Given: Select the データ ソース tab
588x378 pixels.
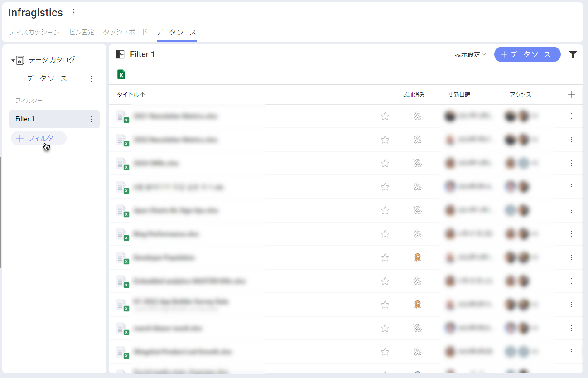Looking at the screenshot, I should pos(177,32).
